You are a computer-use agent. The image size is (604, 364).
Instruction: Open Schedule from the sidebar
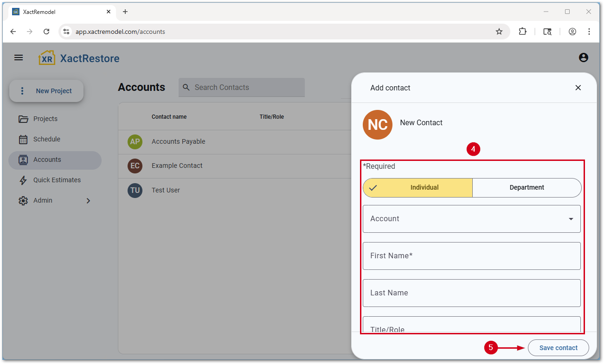55,139
